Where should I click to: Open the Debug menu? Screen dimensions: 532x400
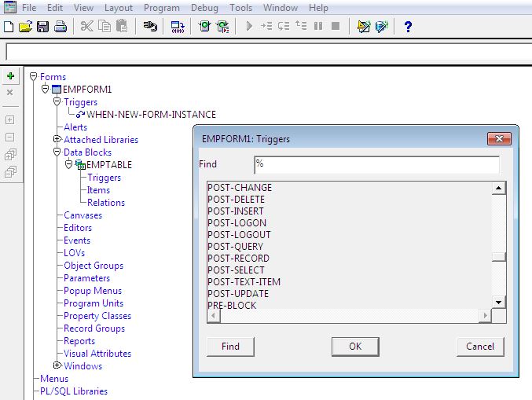[x=204, y=7]
